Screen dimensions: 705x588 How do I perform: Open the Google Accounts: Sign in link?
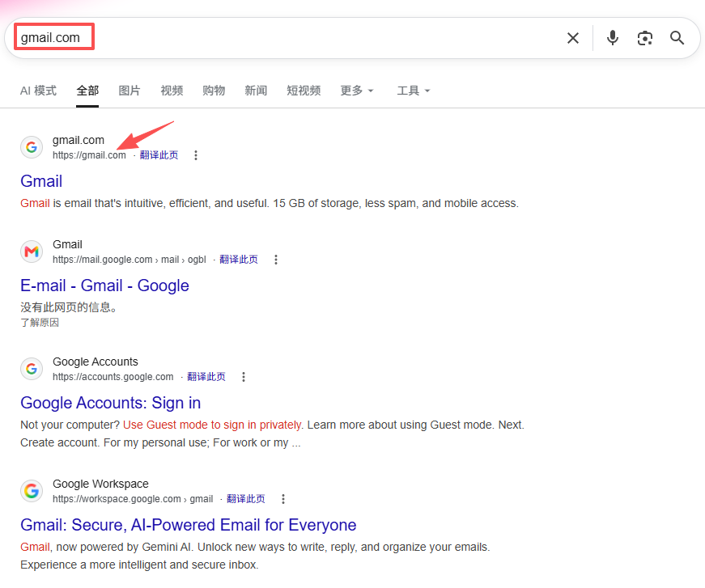tap(111, 403)
